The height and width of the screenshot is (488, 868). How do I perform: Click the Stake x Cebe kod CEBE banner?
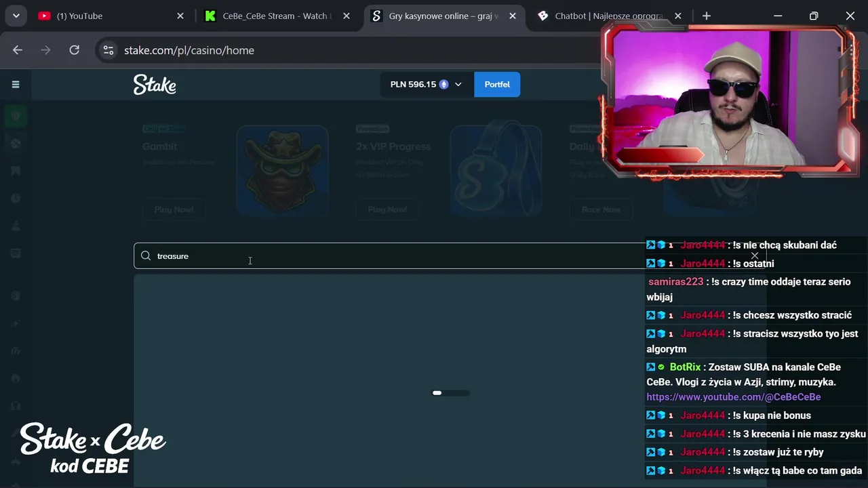[93, 449]
